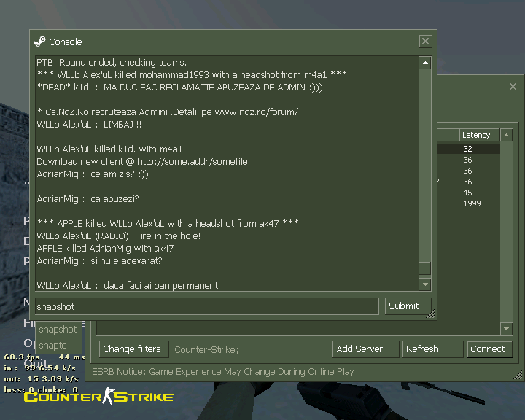Click the Add Server button

click(x=359, y=349)
